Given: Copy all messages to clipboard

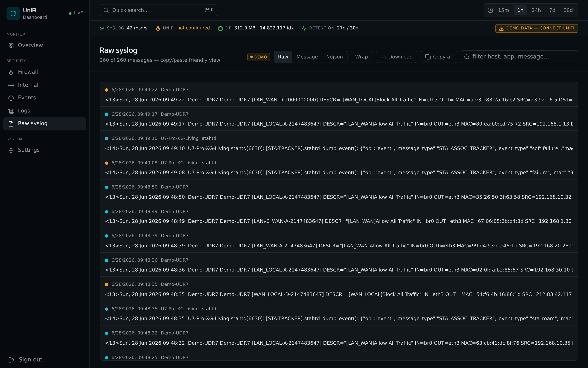Looking at the screenshot, I should (x=439, y=57).
